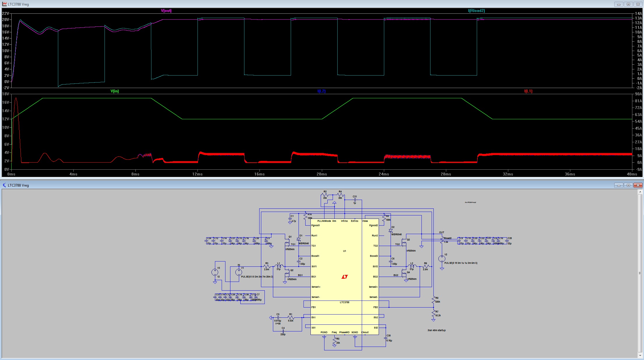Screen dimensions: 644x360
Task: Select MOSFET Q1 symbol
Action: point(287,242)
